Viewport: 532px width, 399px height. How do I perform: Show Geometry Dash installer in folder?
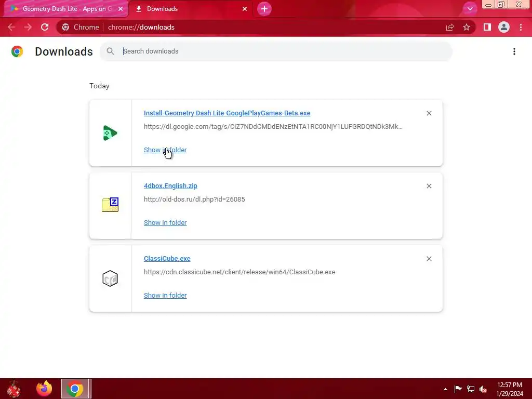point(165,150)
